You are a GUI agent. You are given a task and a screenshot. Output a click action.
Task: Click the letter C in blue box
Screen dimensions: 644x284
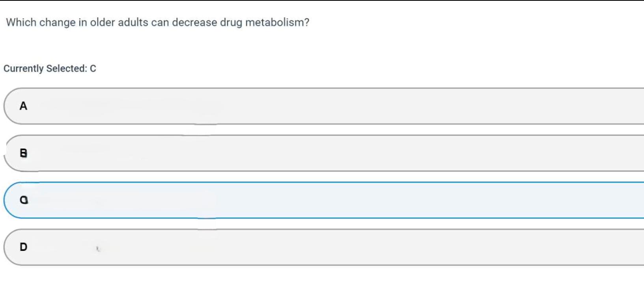click(24, 200)
